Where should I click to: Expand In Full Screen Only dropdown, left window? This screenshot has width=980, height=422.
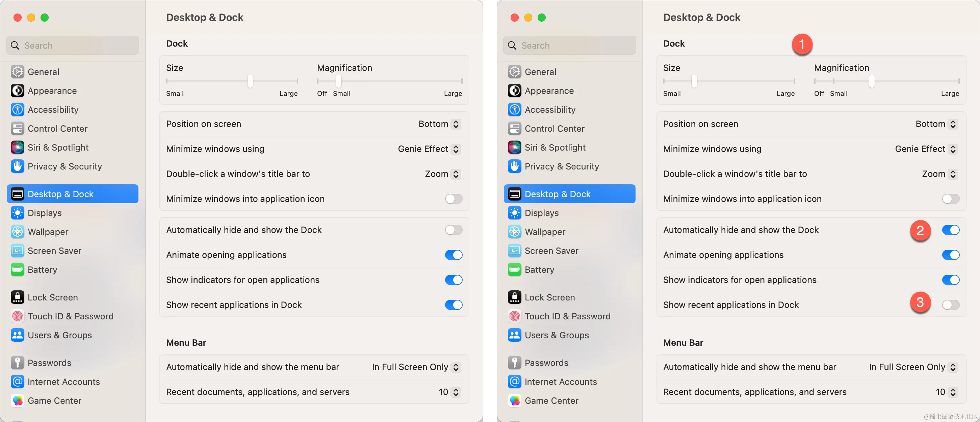[416, 367]
